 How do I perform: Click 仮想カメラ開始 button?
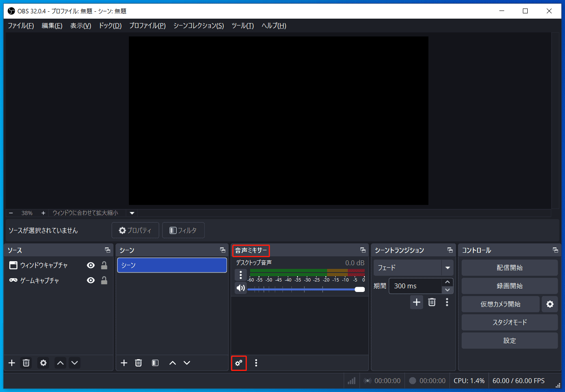(x=501, y=304)
